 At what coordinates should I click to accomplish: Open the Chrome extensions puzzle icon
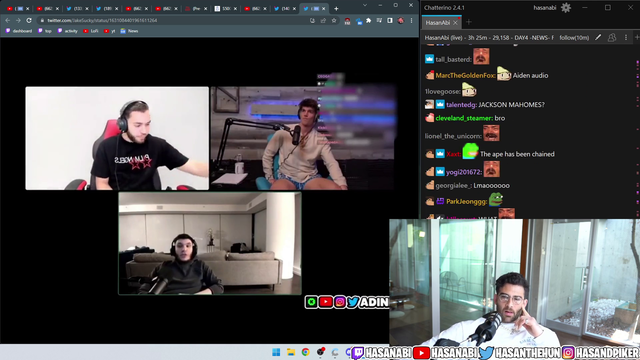pyautogui.click(x=369, y=20)
